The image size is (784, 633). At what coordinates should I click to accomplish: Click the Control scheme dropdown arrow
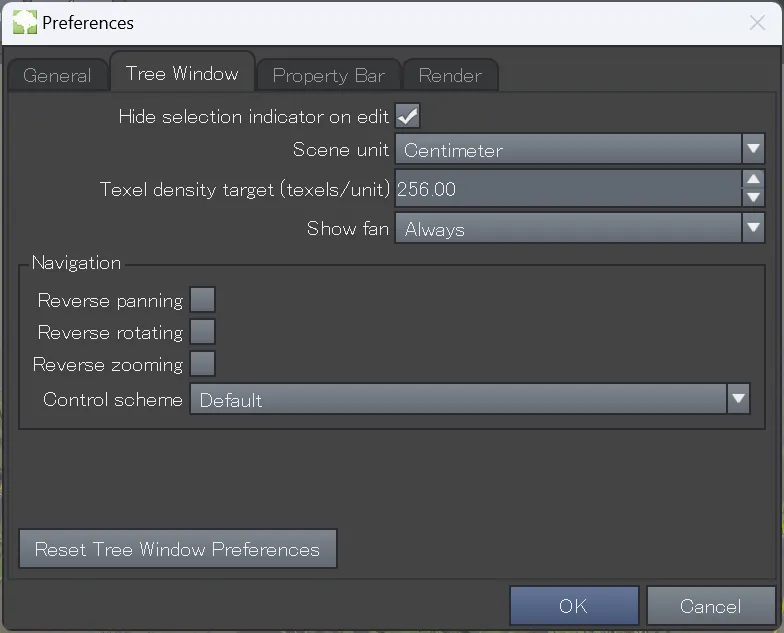point(738,399)
